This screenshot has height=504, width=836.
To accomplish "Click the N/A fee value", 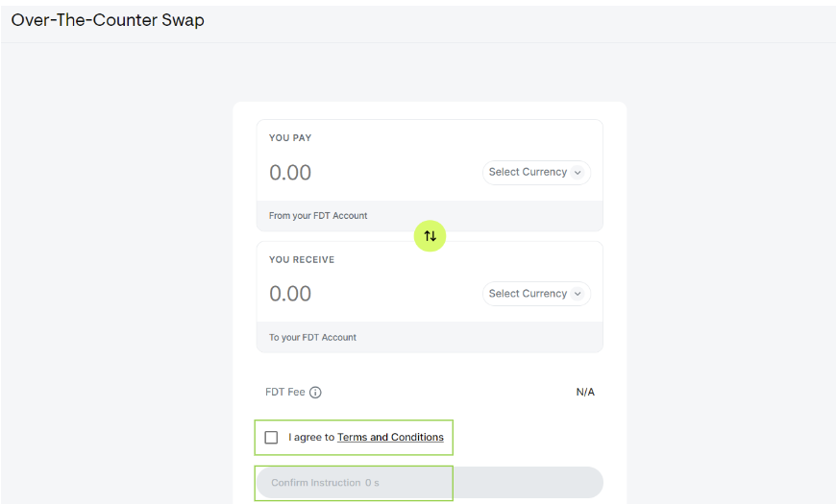I will pos(585,392).
